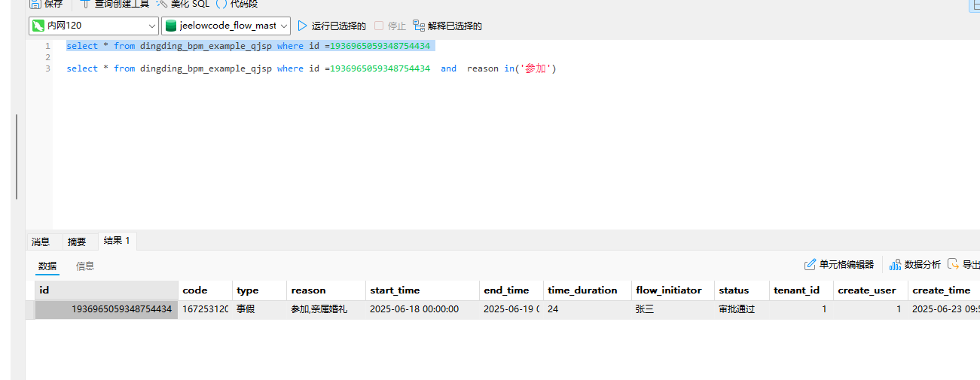Select the Result 1 (结果 1) tab
980x380 pixels.
(x=117, y=241)
